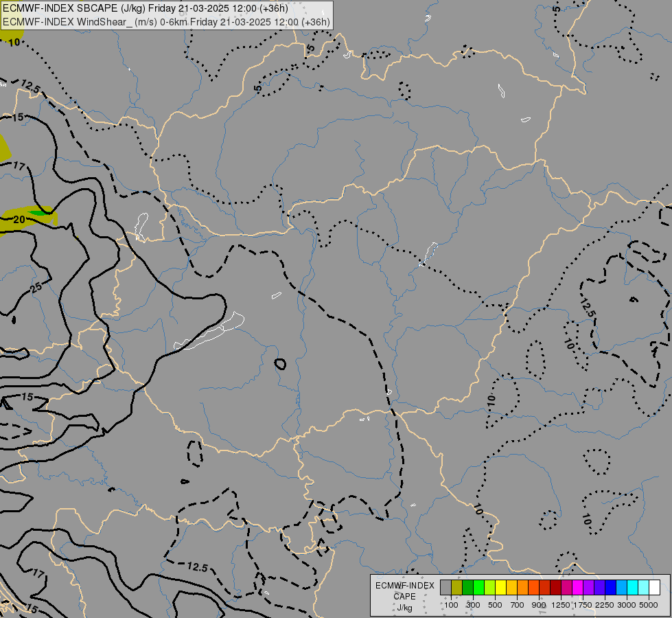The height and width of the screenshot is (618, 672).
Task: Click the 100 legend scale label
Action: tap(451, 605)
